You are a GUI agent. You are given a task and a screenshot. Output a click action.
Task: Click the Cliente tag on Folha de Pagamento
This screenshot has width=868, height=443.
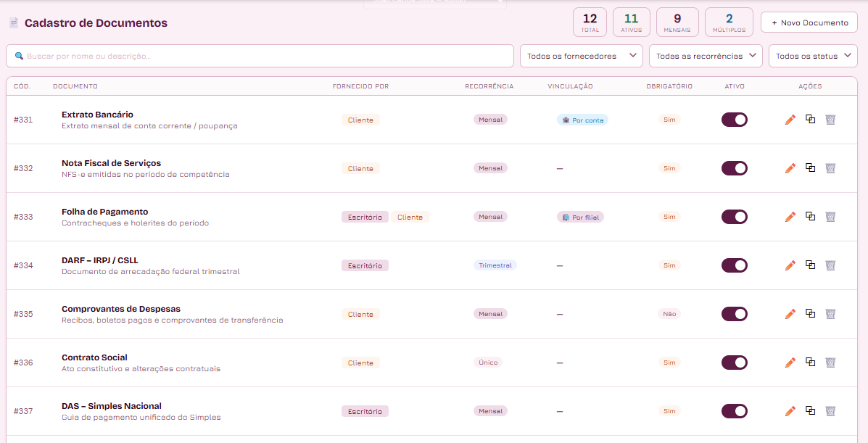410,217
